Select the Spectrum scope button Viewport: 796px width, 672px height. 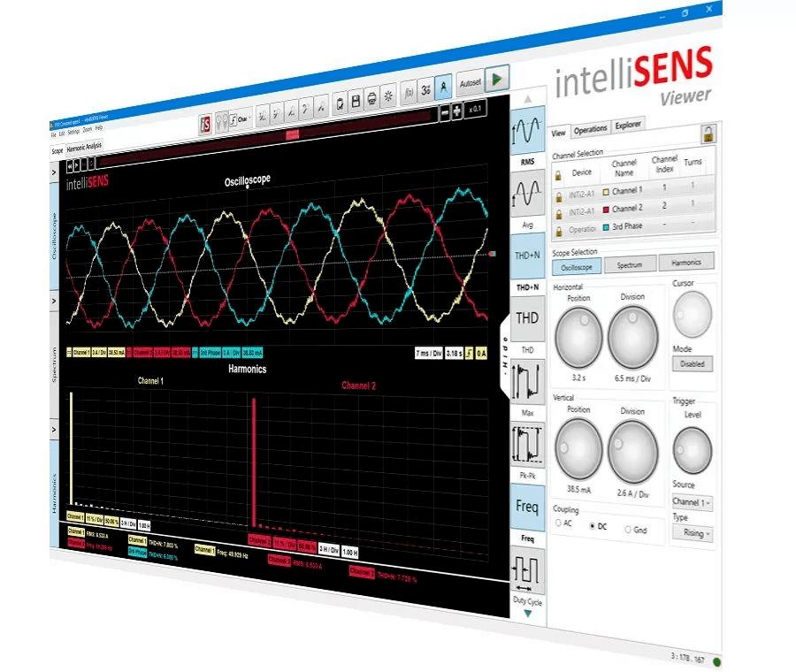[632, 263]
